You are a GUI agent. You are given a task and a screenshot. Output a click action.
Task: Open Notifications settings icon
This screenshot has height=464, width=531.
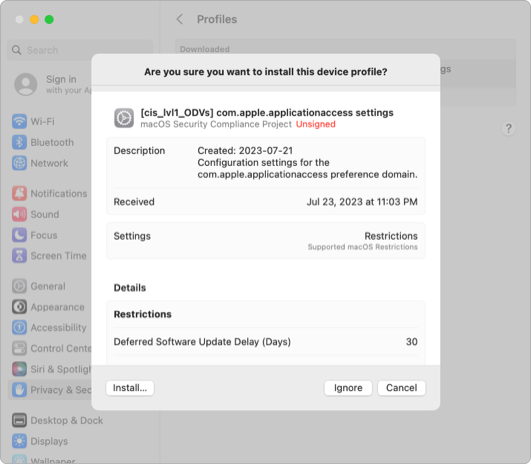pos(19,193)
